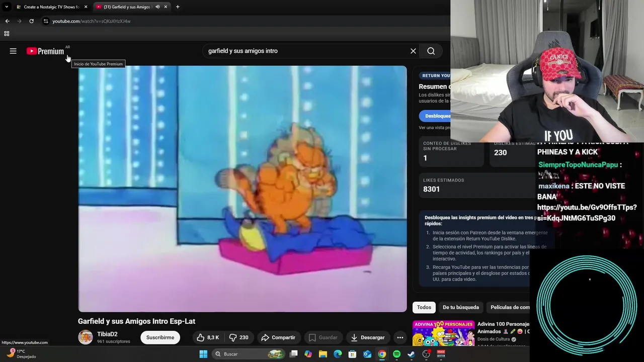
Task: Dislike the video with thumbs-down 230
Action: pyautogui.click(x=239, y=337)
